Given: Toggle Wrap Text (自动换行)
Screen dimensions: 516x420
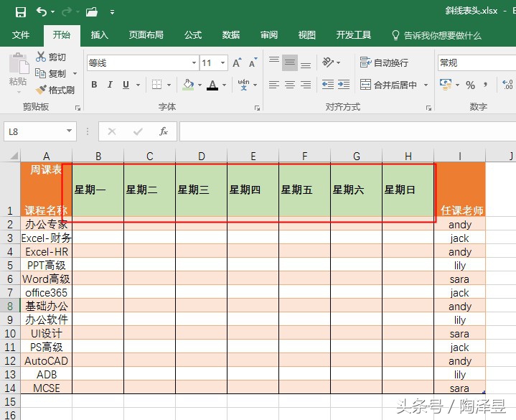Looking at the screenshot, I should (x=384, y=62).
